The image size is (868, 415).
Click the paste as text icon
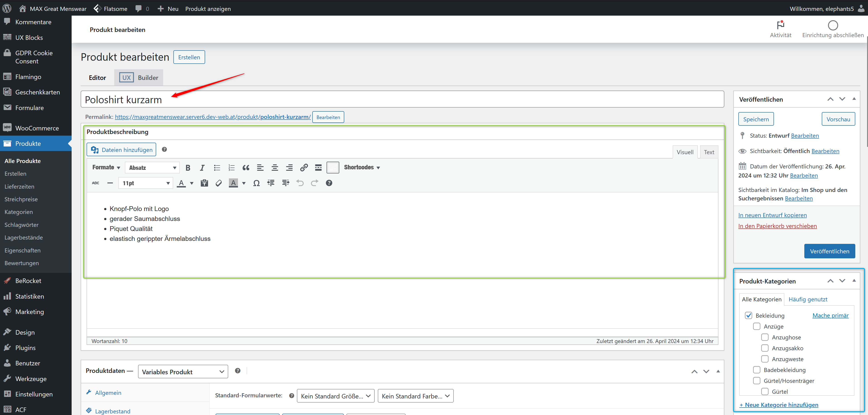click(x=204, y=183)
